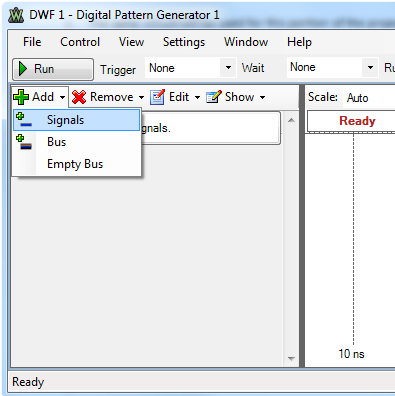Open the View menu
Viewport: 395px width, 396px height.
131,42
